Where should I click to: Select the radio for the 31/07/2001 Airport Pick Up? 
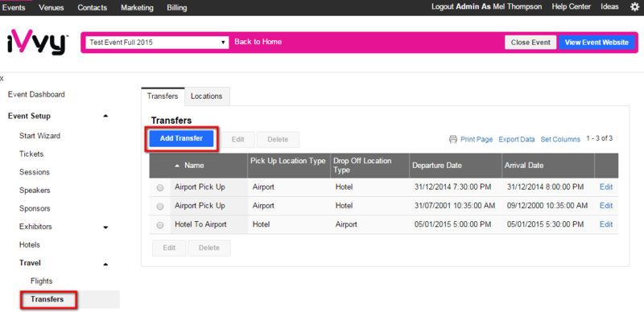160,206
